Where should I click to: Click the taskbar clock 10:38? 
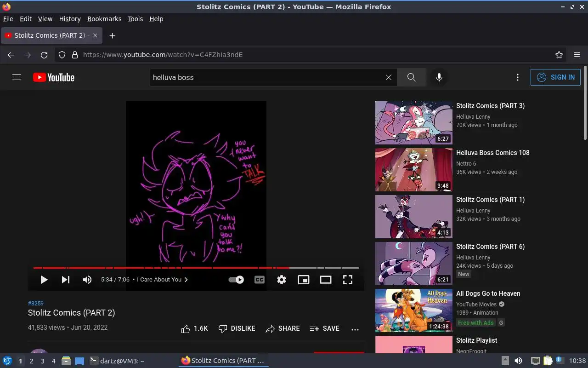[x=577, y=361]
